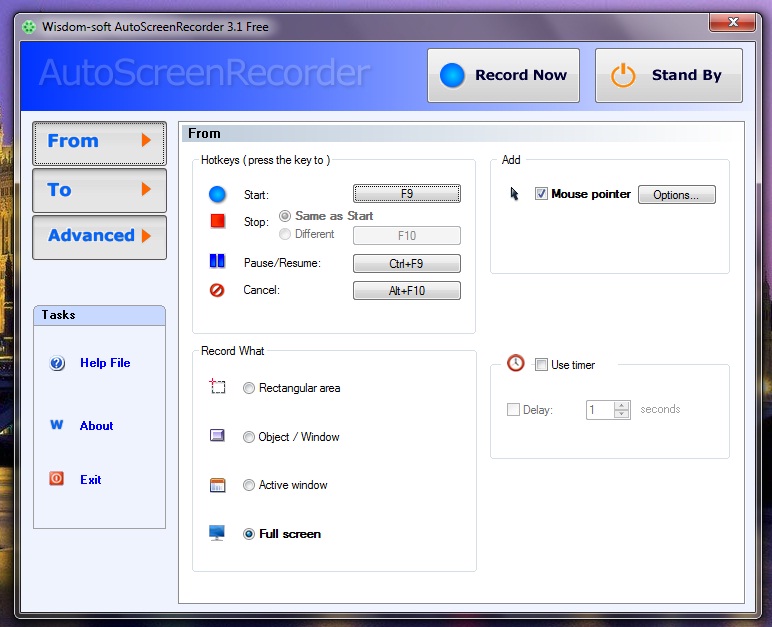Click the Stand By button
The image size is (772, 627).
click(669, 75)
